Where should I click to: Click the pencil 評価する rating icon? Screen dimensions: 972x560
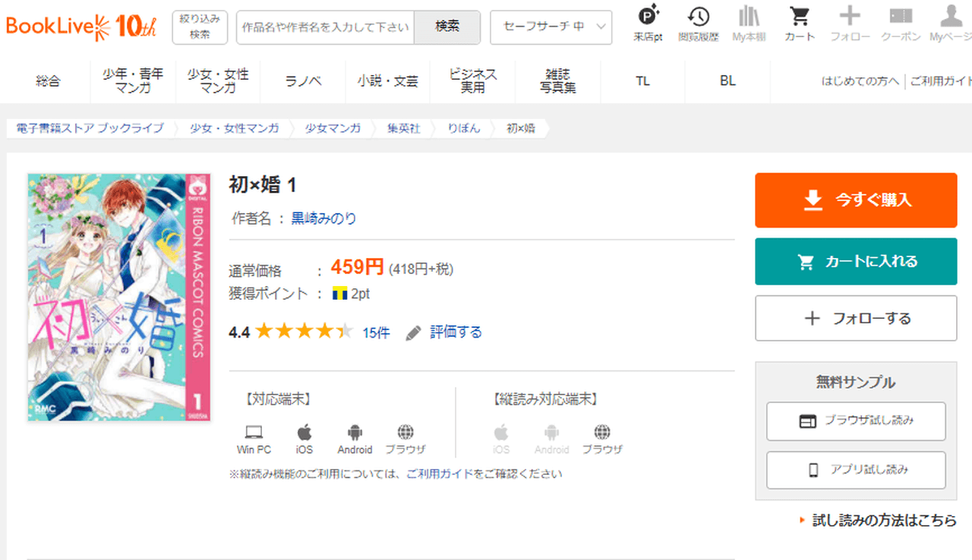point(413,332)
